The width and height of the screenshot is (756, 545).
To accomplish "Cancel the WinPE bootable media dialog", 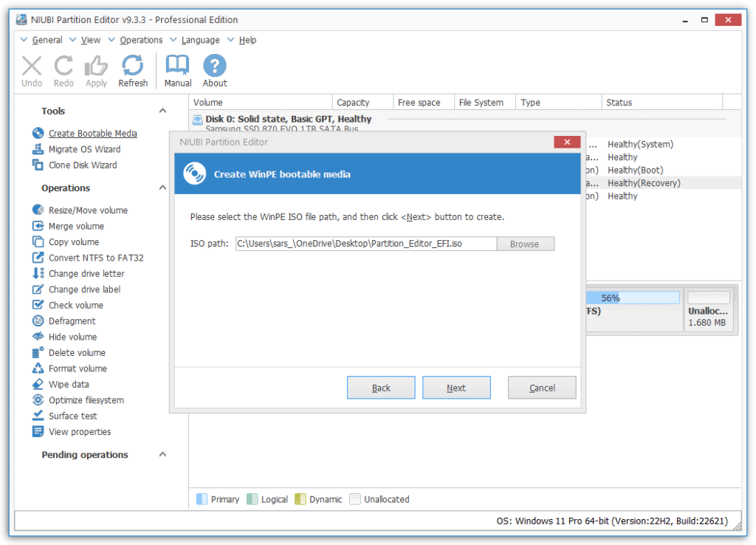I will 542,388.
